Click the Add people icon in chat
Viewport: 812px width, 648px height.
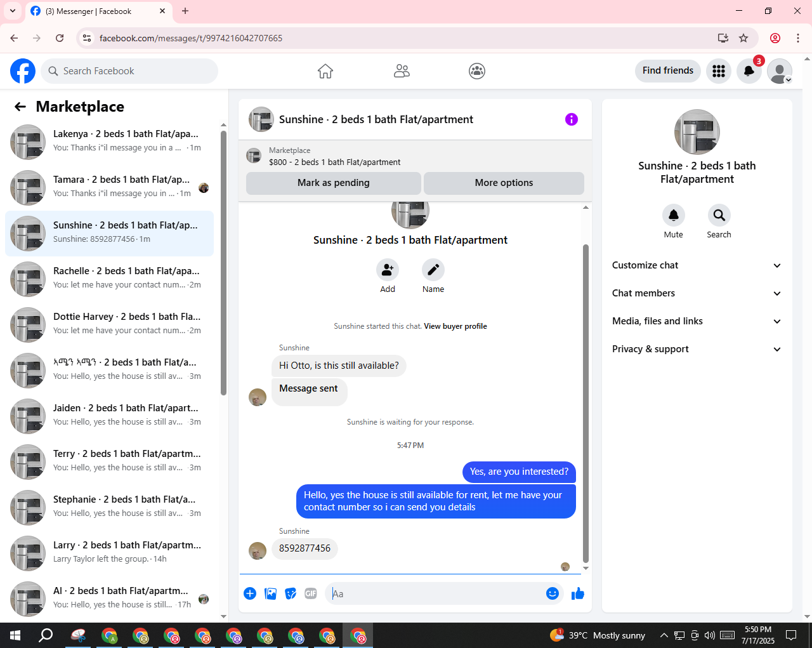click(x=388, y=270)
